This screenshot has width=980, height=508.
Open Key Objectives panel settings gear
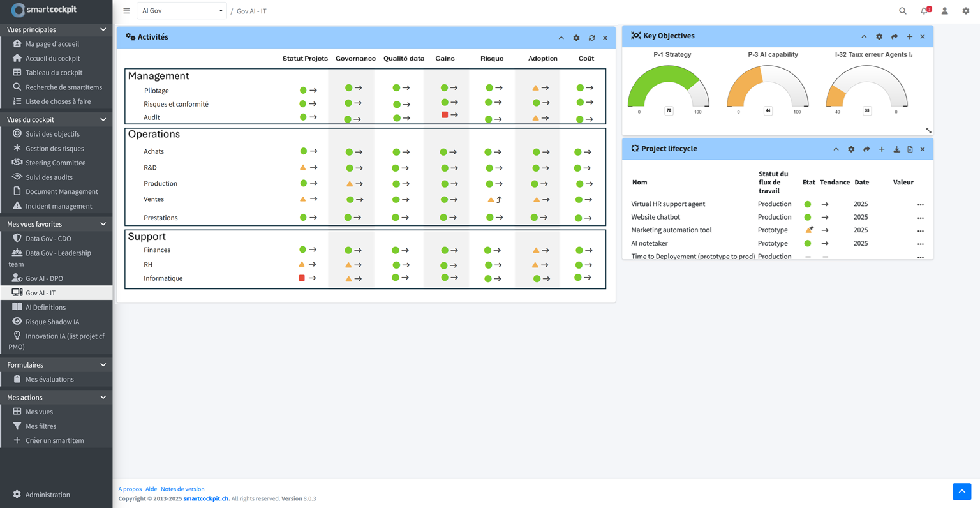click(879, 37)
